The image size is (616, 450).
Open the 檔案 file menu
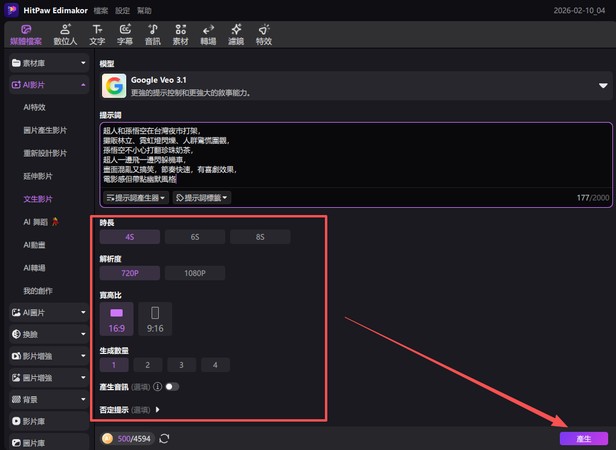101,11
